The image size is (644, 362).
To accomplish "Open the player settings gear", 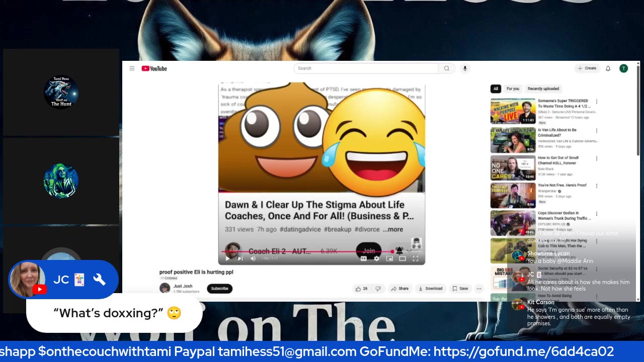I will pos(376,258).
